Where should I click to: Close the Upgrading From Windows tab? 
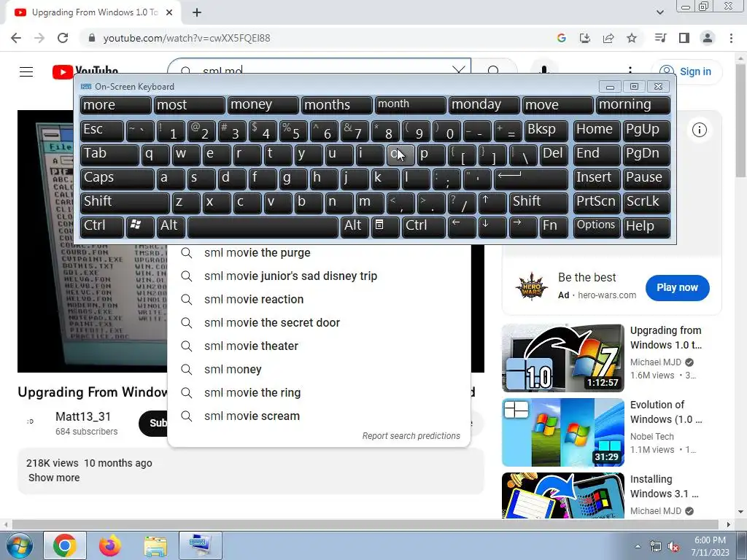click(x=169, y=12)
